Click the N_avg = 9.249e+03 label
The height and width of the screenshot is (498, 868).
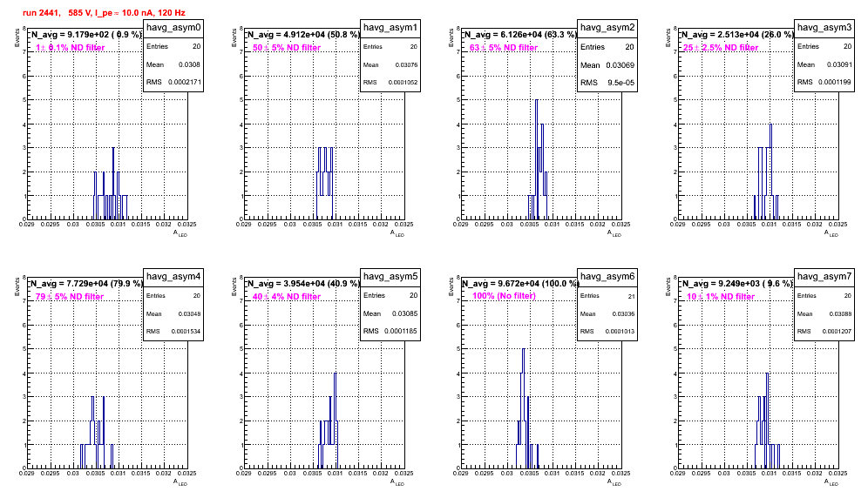736,284
